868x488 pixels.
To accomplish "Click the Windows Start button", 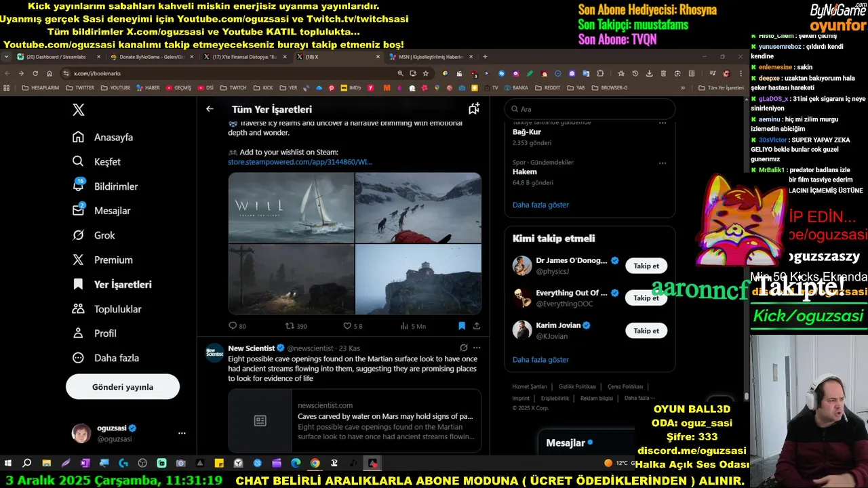I will click(8, 464).
